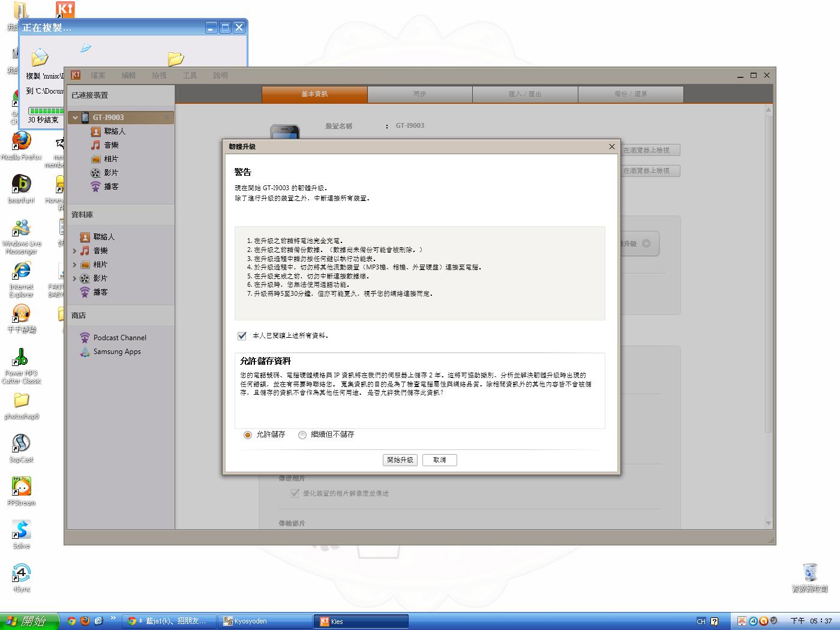
Task: Open Mozilla Firefox desktop shortcut
Action: [x=22, y=146]
